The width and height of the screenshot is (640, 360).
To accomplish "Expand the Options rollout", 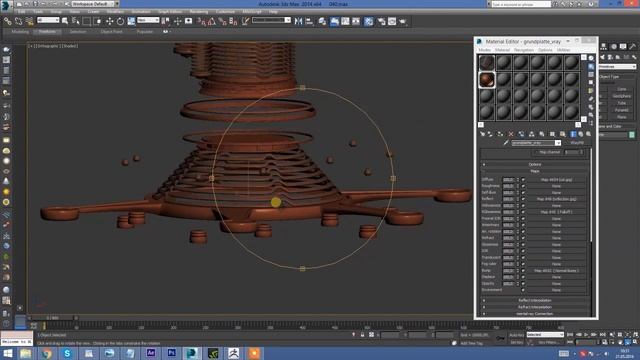I will 535,164.
